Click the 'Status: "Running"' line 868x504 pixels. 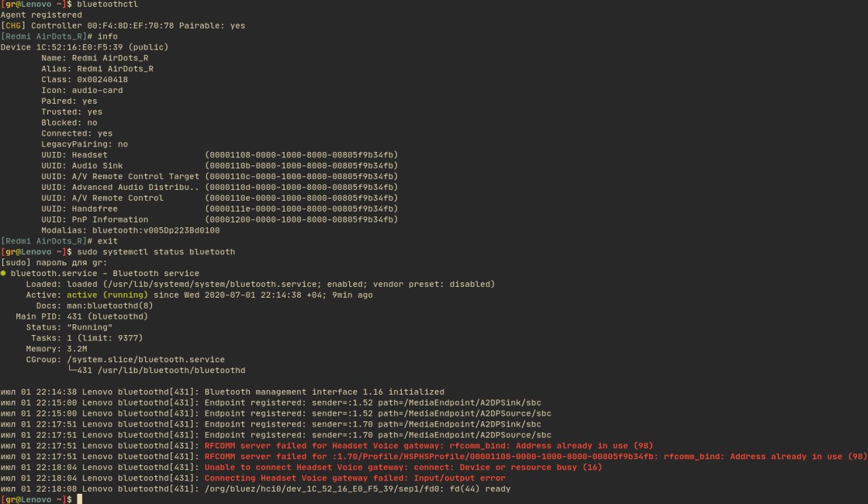69,327
